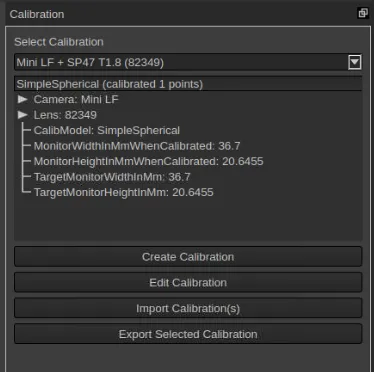
Task: Click the Export Selected Calibration button
Action: [188, 334]
